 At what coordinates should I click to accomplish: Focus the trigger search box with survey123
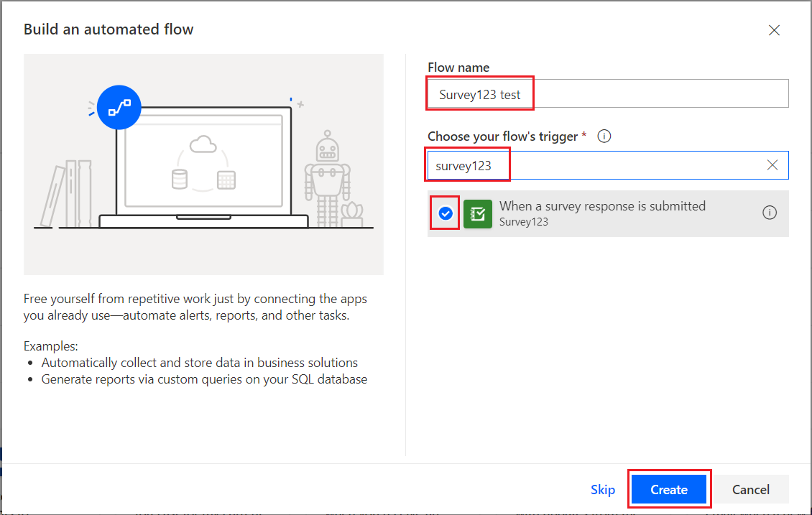(608, 166)
